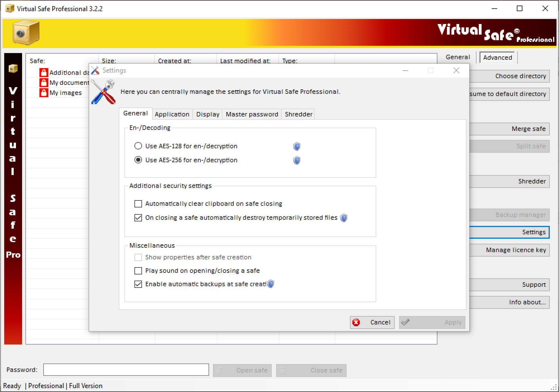Screen dimensions: 559x392
Task: Click 'Professional | Full Version' status text
Action: (x=65, y=386)
